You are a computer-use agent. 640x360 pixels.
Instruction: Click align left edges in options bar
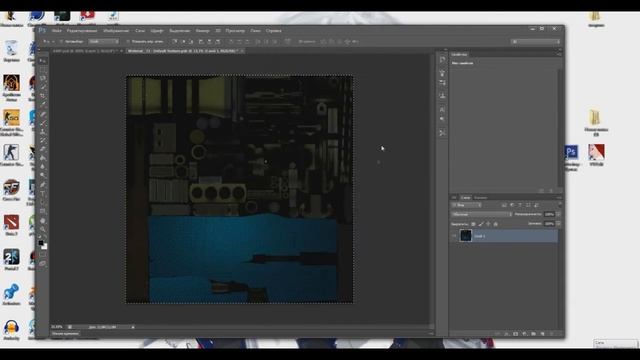pyautogui.click(x=200, y=42)
